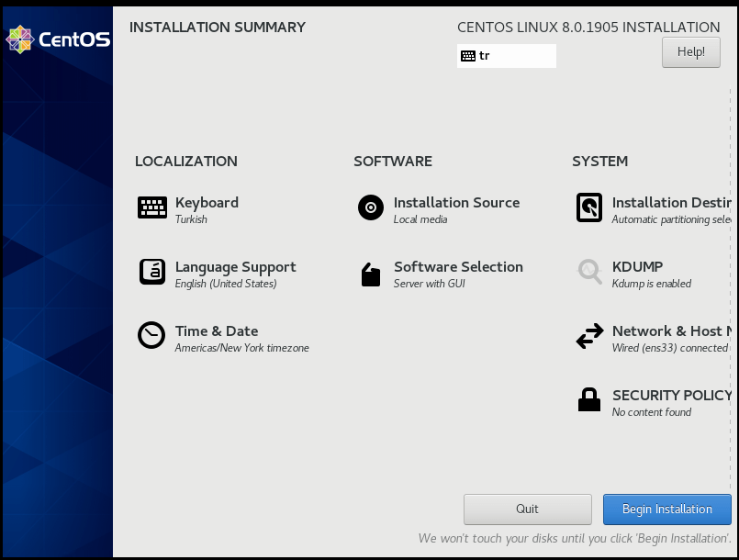This screenshot has height=560, width=739.
Task: Click the Security Policy padlock icon
Action: tap(588, 400)
